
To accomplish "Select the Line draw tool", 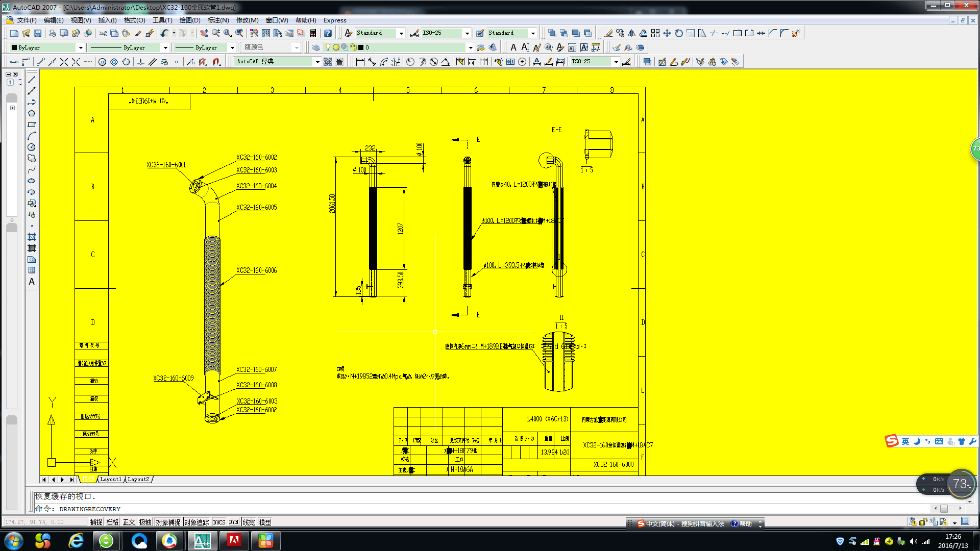I will [x=32, y=80].
